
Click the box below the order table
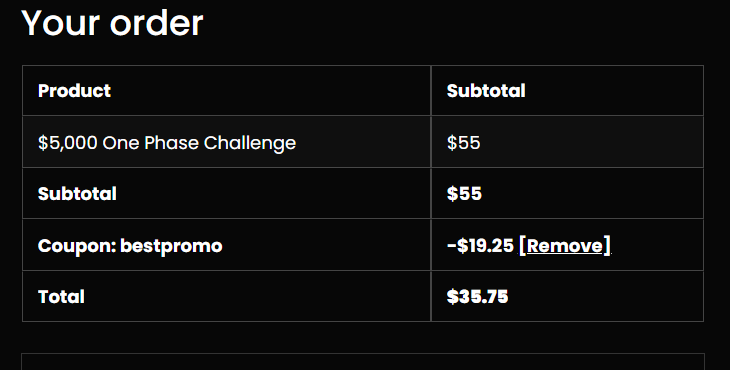coord(363,362)
